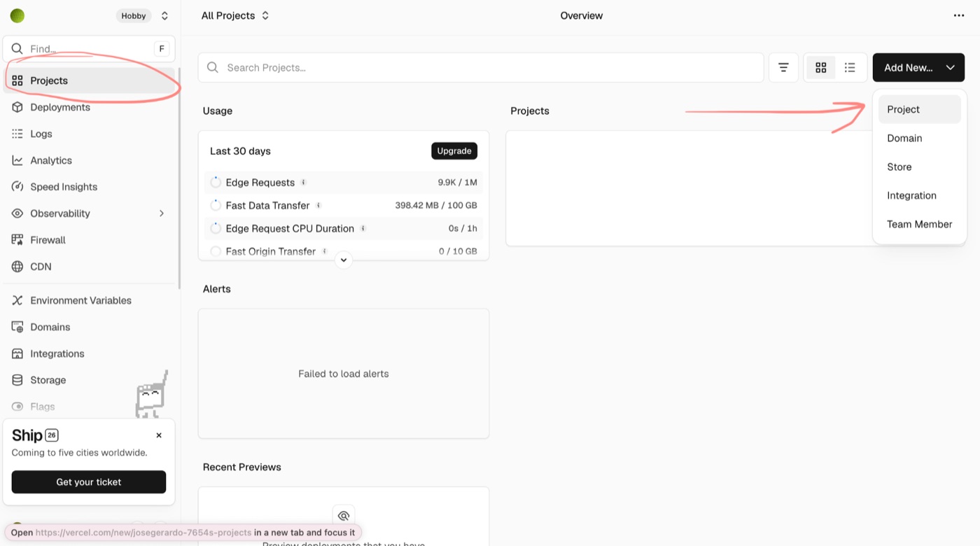Choose Project from Add New menu

(x=920, y=109)
